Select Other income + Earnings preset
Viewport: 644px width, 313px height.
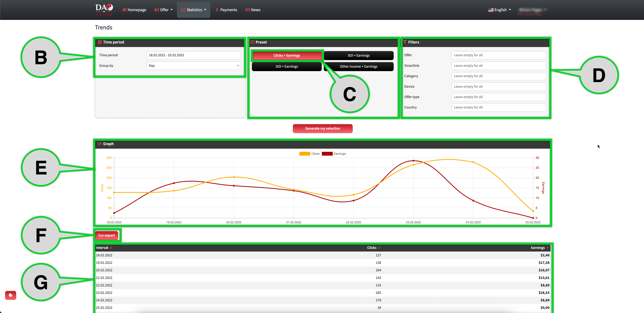(x=358, y=66)
